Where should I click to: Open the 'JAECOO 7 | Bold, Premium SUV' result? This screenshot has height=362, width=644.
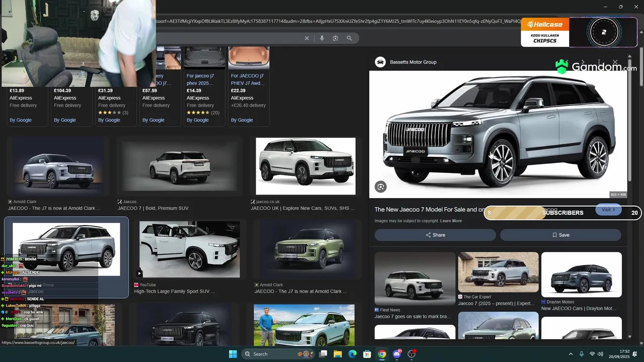coord(153,208)
